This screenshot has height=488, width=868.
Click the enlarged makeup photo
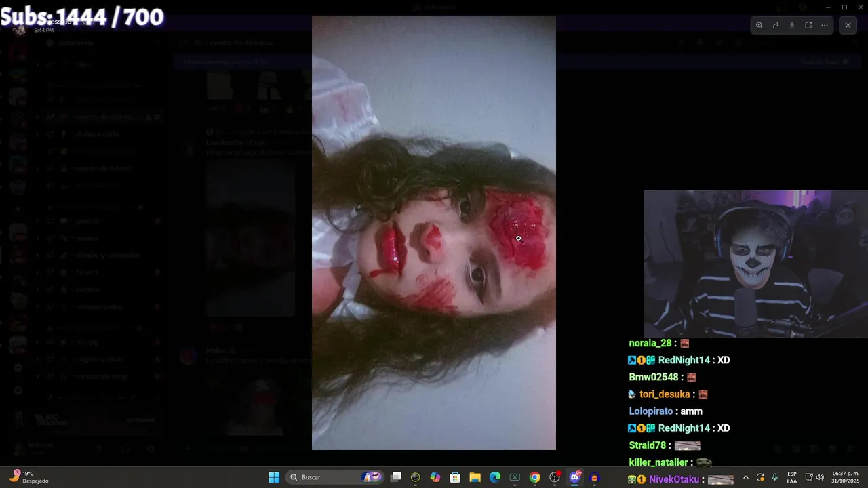pos(434,233)
